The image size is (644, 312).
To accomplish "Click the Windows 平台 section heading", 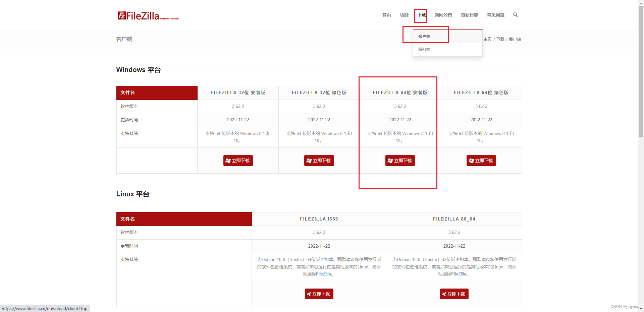I will [x=139, y=70].
